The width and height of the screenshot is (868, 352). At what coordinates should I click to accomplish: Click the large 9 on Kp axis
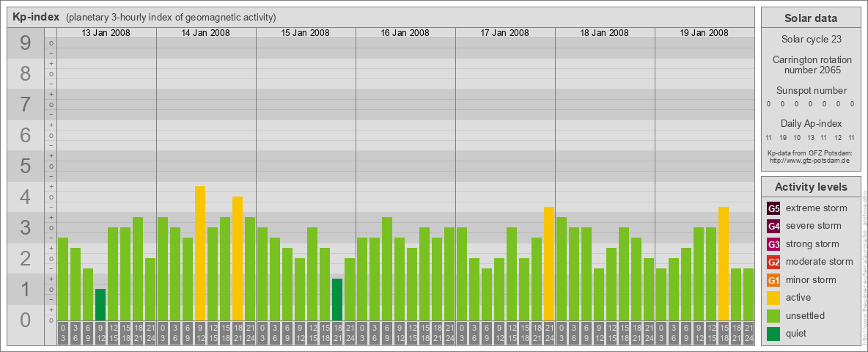point(25,43)
